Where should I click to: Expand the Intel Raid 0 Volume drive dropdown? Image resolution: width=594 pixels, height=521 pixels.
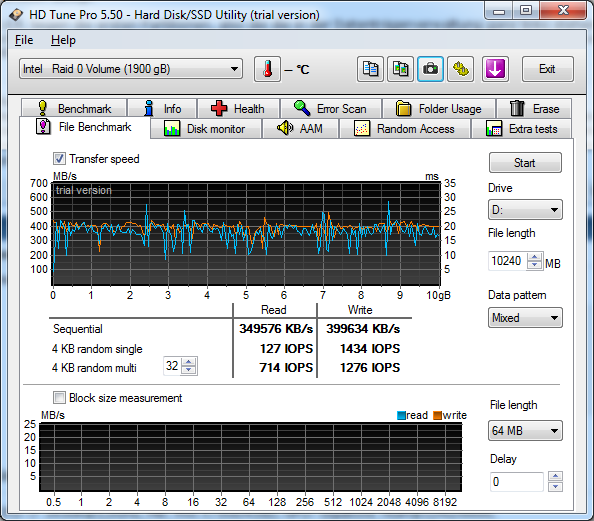pos(131,69)
